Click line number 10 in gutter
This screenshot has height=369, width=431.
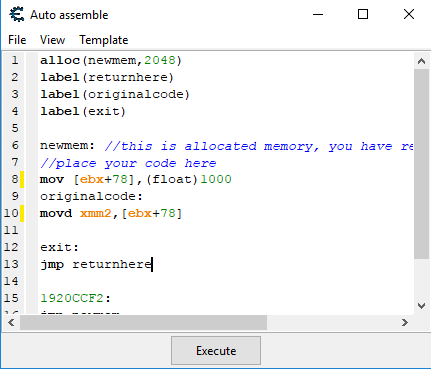pyautogui.click(x=11, y=213)
